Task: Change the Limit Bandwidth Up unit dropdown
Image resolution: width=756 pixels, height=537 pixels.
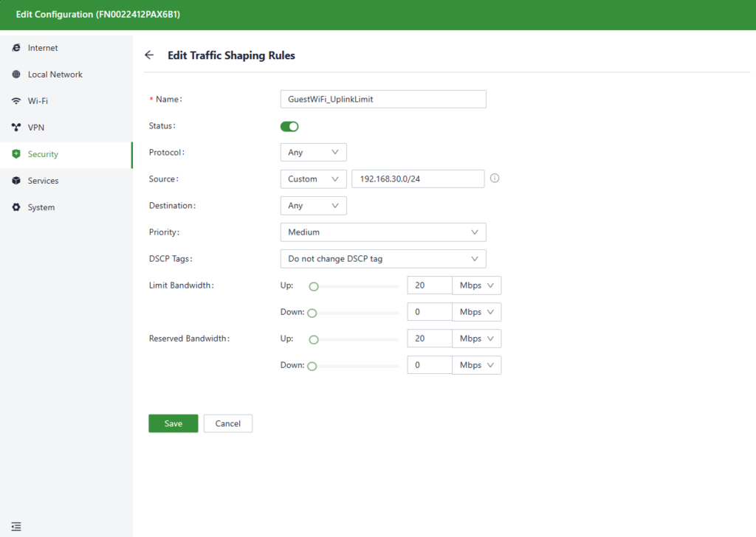Action: tap(477, 285)
